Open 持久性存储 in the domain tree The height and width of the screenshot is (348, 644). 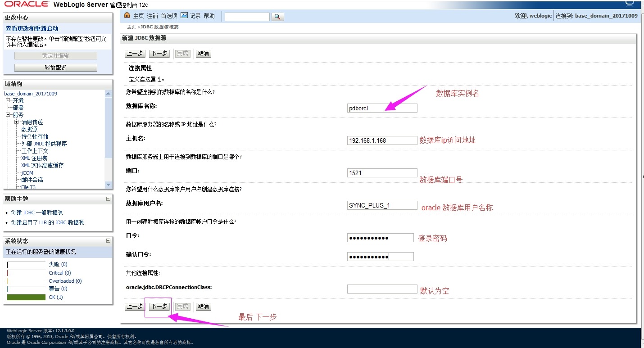tap(35, 136)
